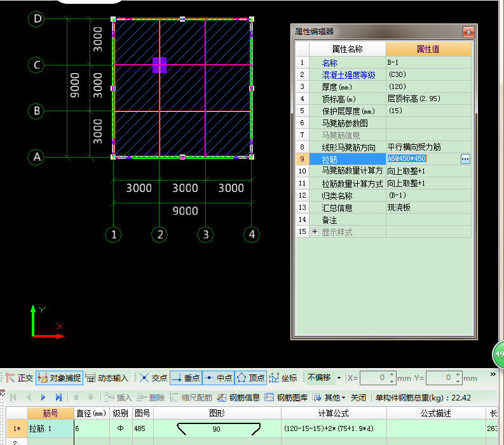
Task: Expand 显示样式 row
Action: 315,232
